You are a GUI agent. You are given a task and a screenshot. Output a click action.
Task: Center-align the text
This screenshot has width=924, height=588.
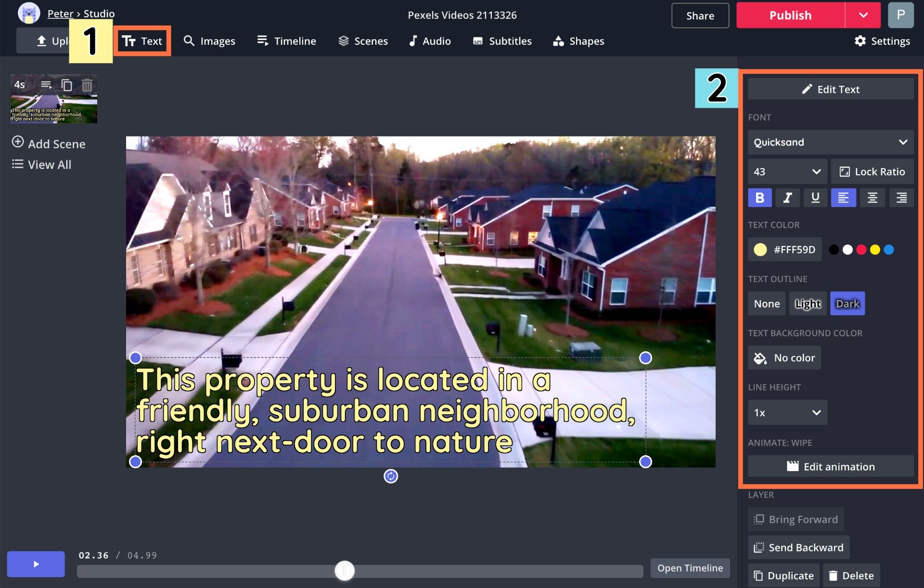pos(872,198)
